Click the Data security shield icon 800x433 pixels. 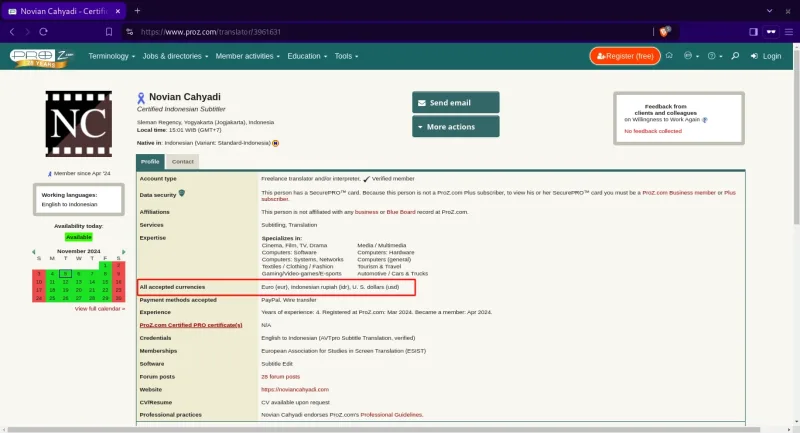[182, 194]
